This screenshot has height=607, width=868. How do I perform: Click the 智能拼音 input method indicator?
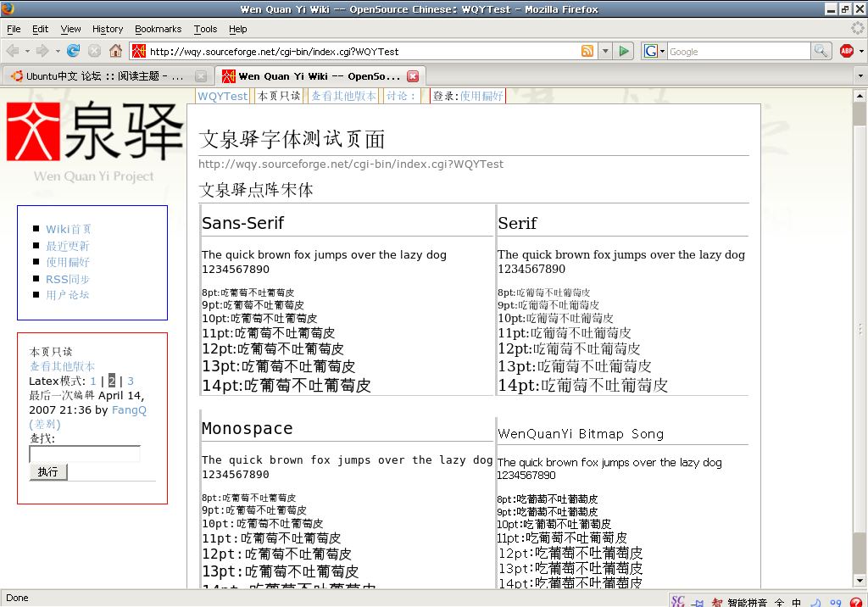747,602
